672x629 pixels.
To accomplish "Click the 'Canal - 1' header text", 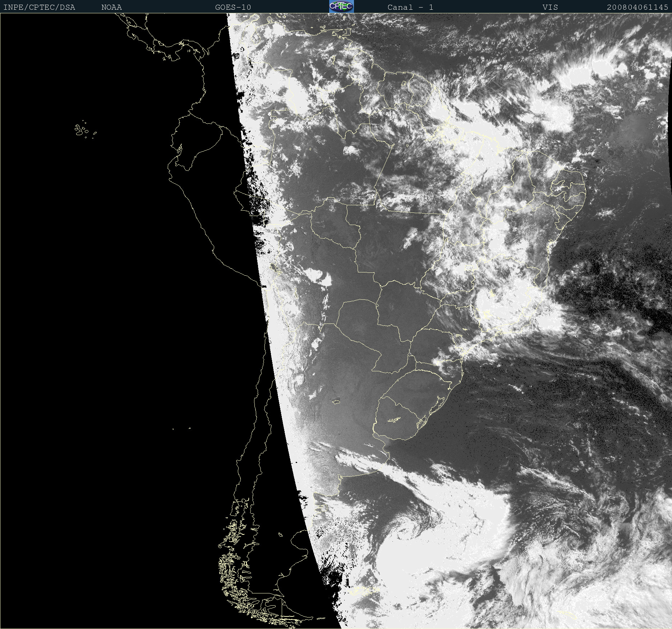I will pyautogui.click(x=410, y=8).
